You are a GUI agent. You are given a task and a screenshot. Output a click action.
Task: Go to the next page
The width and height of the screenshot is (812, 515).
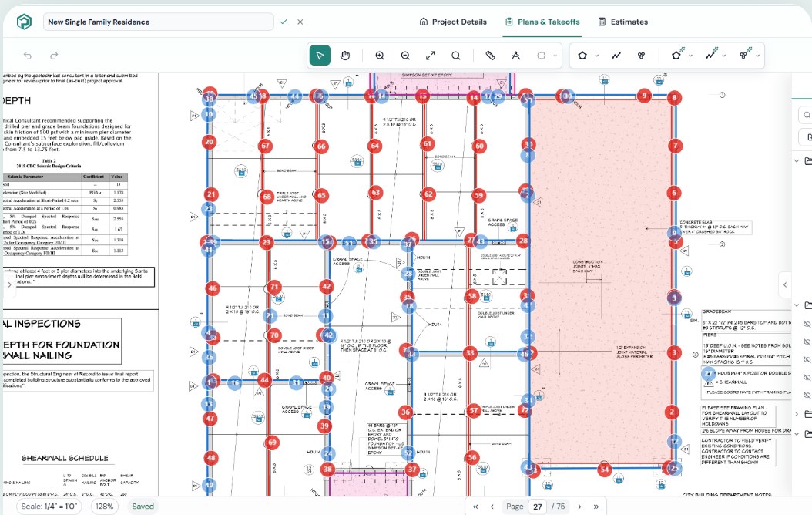tap(579, 507)
